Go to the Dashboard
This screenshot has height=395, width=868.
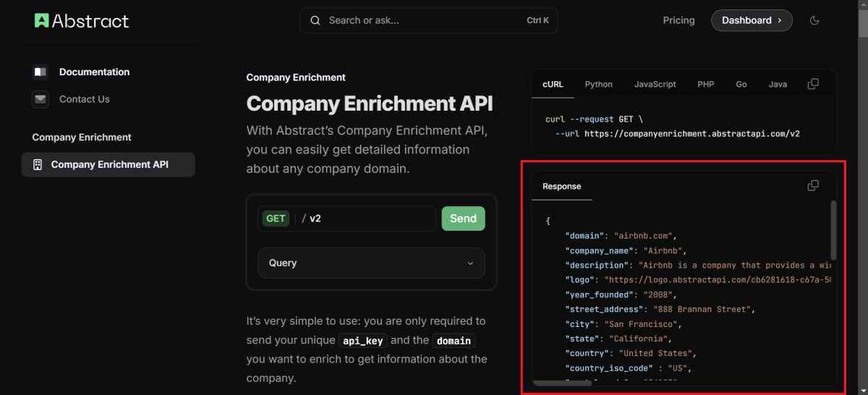752,20
